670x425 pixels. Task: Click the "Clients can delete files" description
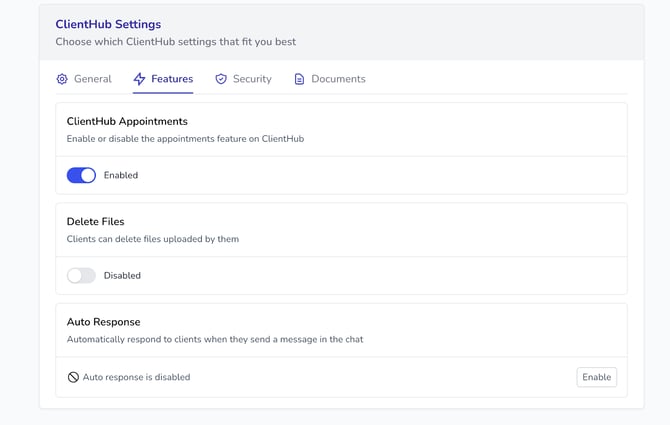pos(153,239)
